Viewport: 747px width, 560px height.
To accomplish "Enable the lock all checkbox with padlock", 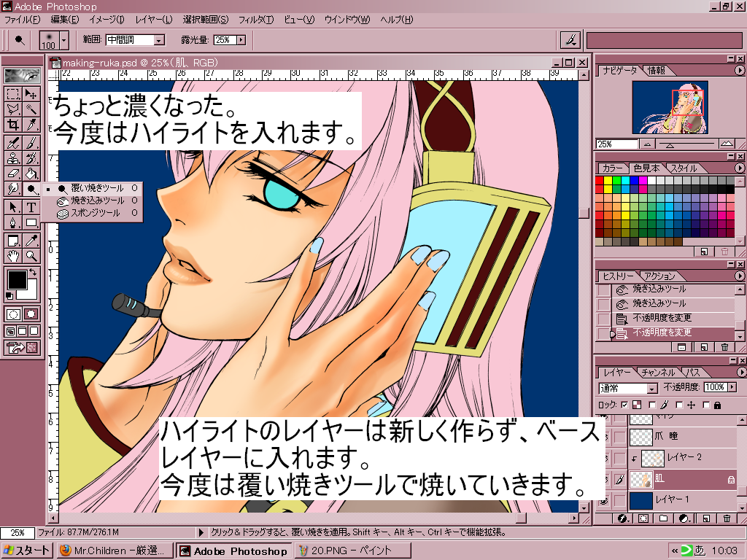I will click(707, 405).
